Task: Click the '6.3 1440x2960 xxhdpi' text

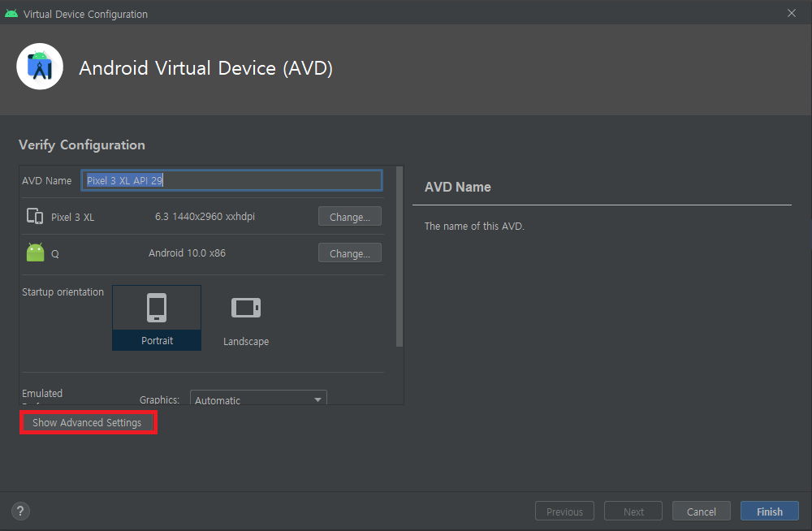Action: click(x=205, y=217)
